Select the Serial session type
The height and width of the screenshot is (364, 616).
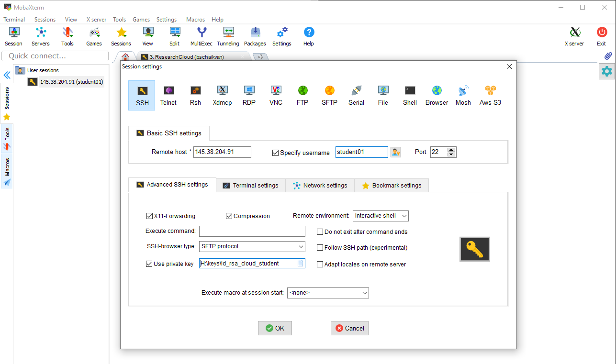(x=356, y=95)
